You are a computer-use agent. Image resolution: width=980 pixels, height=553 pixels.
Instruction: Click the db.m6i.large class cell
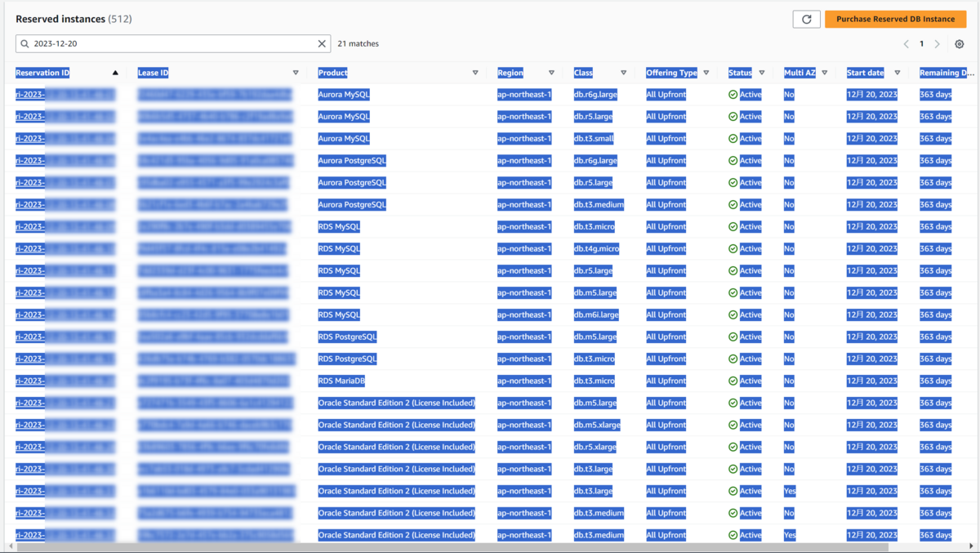(x=596, y=314)
